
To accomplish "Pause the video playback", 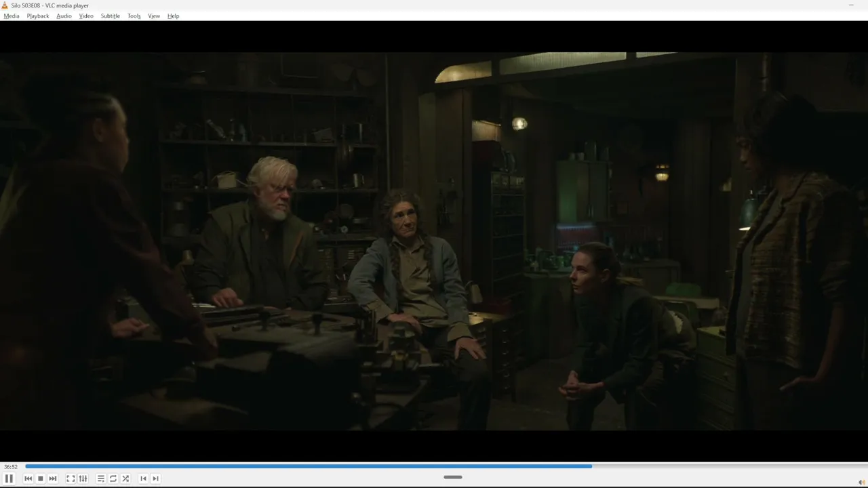I will coord(9,479).
